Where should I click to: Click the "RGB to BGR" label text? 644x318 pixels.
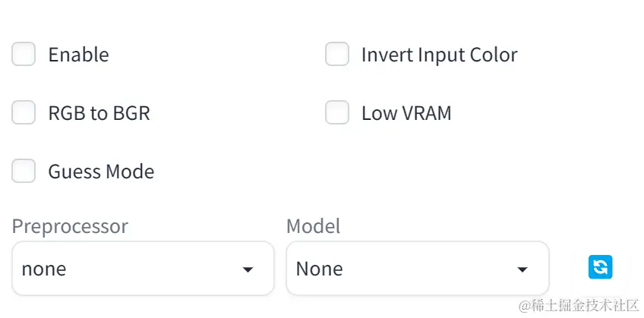tap(99, 113)
